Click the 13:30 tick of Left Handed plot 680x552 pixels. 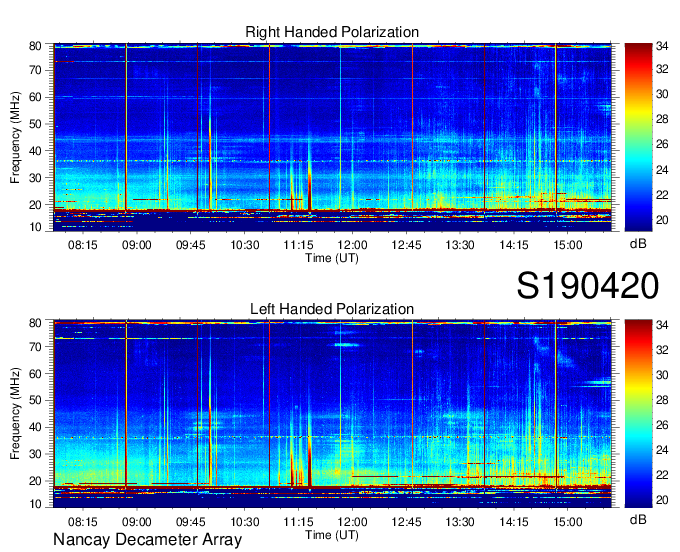[x=460, y=522]
